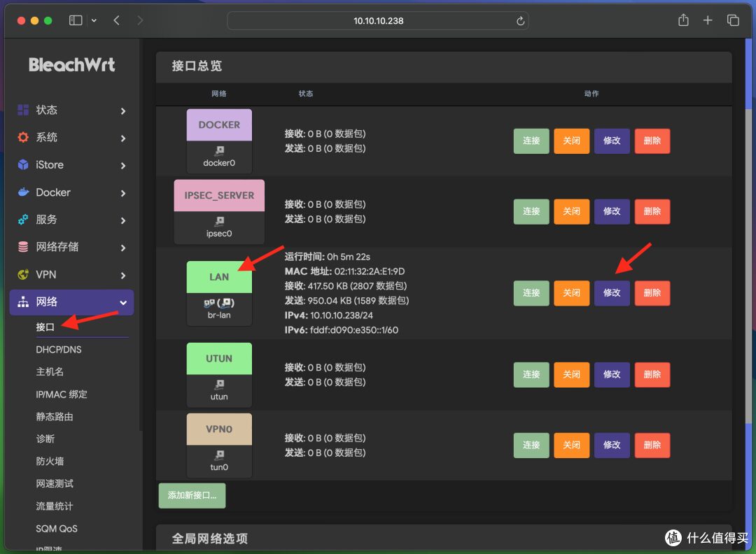Click the 网络存储 storage icon in sidebar
The image size is (756, 554).
pyautogui.click(x=21, y=247)
